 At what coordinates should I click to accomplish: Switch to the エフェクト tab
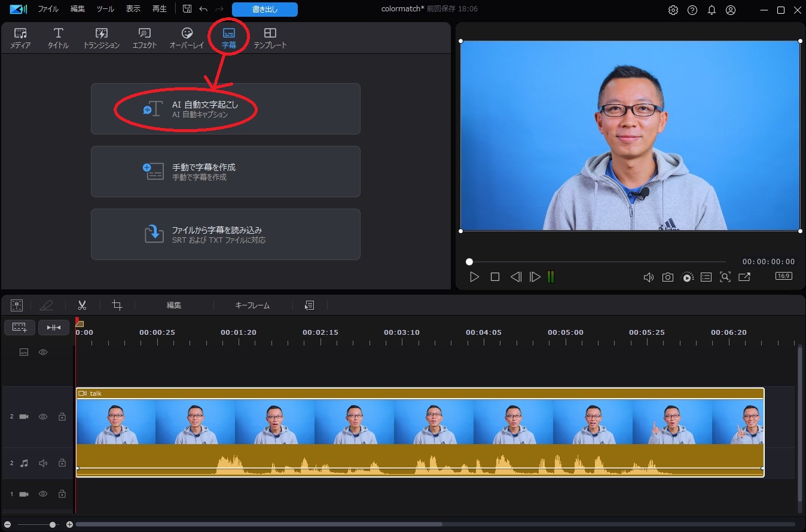click(x=144, y=37)
